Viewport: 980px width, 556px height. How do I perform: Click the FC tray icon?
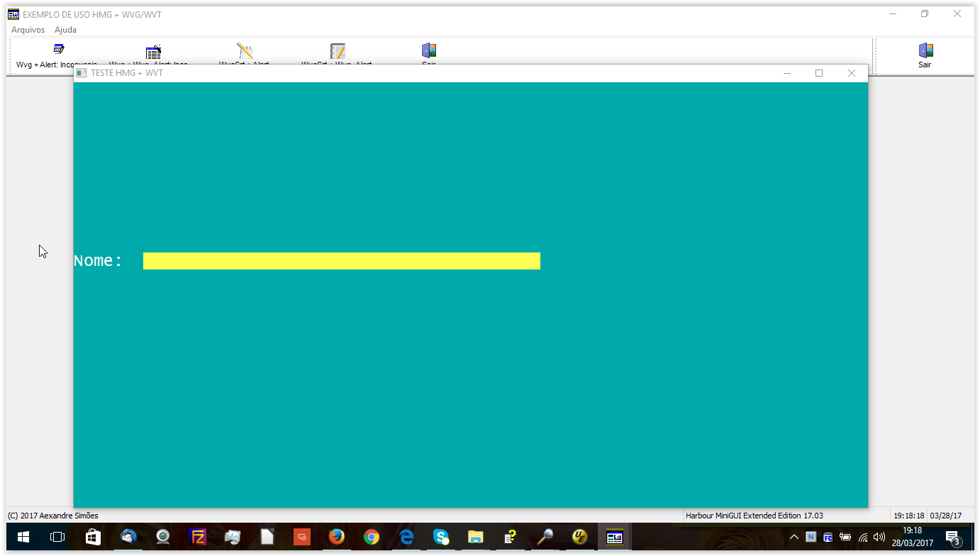click(828, 538)
